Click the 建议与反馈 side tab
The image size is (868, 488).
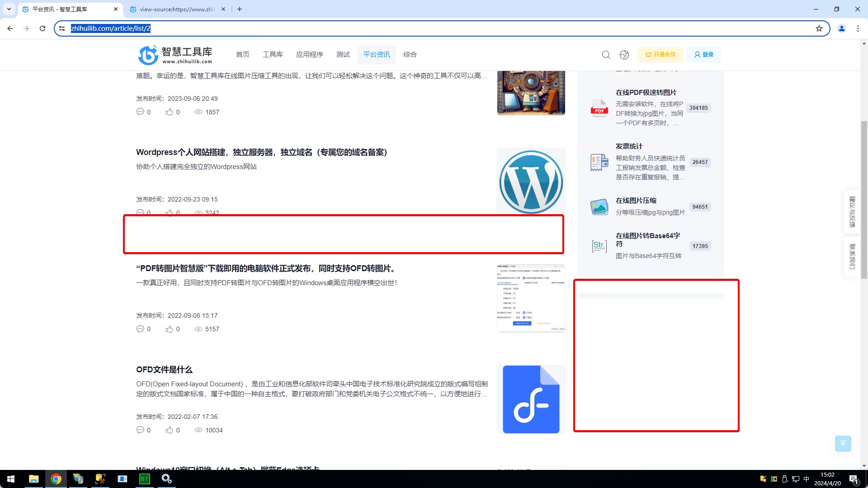(852, 211)
